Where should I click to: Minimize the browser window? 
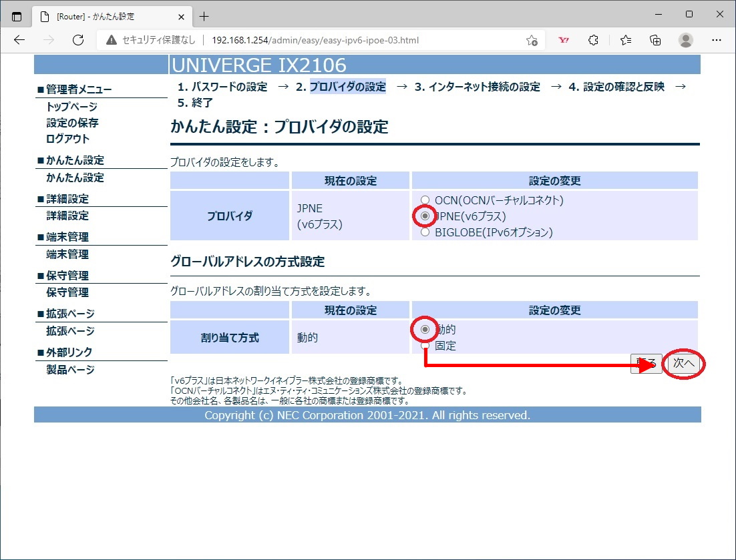pyautogui.click(x=659, y=15)
